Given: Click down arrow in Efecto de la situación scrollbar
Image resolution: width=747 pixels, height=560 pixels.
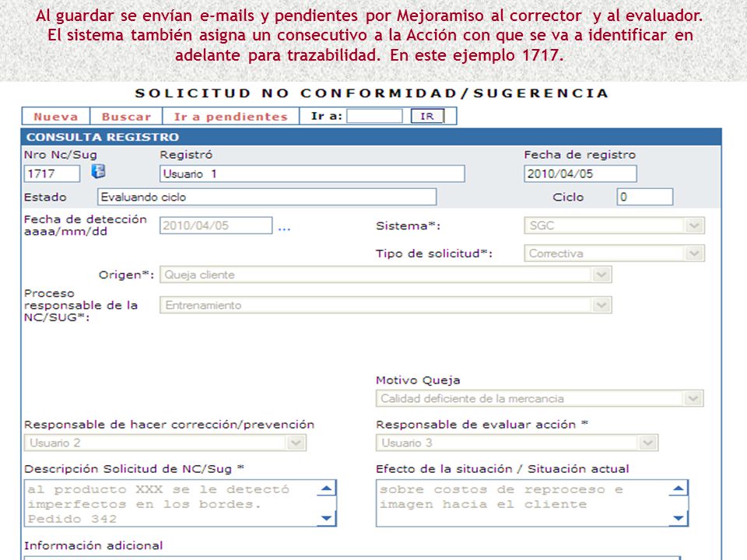Looking at the screenshot, I should coord(679,518).
